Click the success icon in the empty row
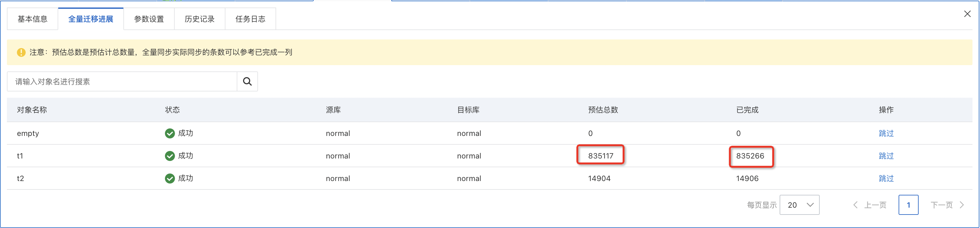The image size is (980, 228). pyautogui.click(x=170, y=133)
